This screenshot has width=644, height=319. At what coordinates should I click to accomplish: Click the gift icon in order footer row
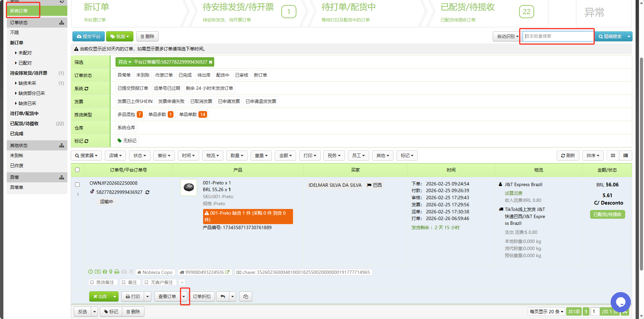pyautogui.click(x=104, y=272)
